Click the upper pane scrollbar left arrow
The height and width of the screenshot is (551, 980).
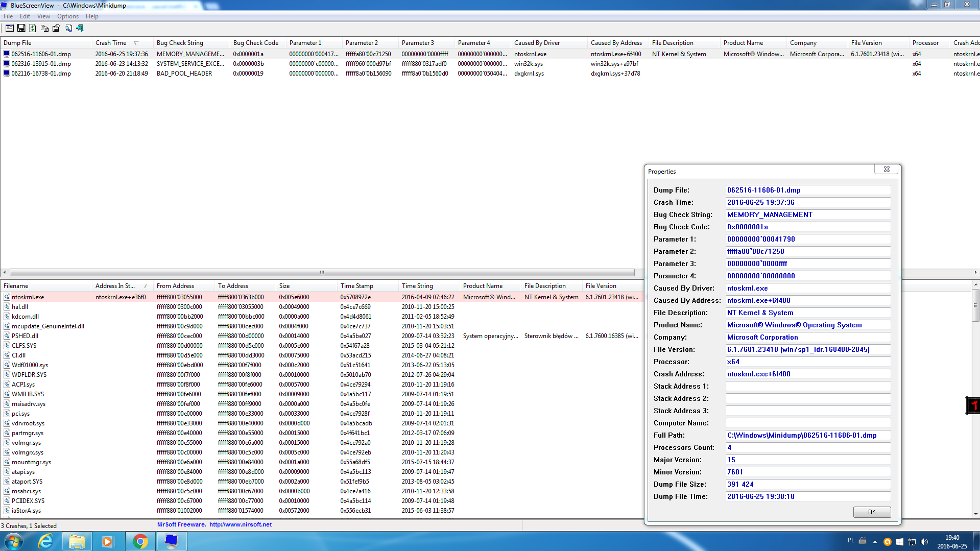[x=5, y=272]
